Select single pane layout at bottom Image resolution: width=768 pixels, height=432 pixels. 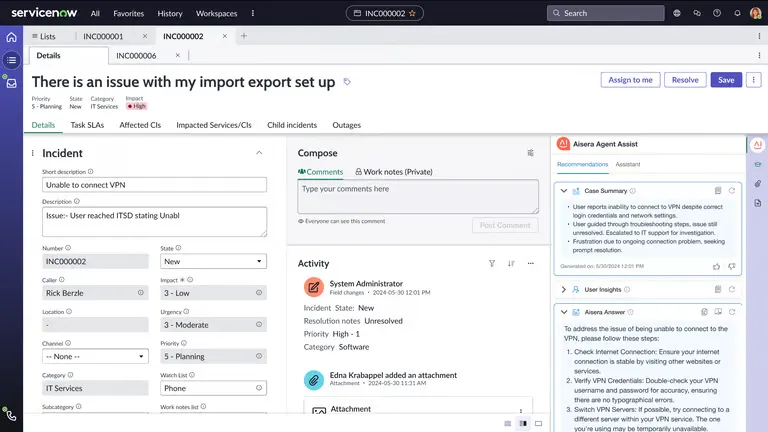pos(539,423)
